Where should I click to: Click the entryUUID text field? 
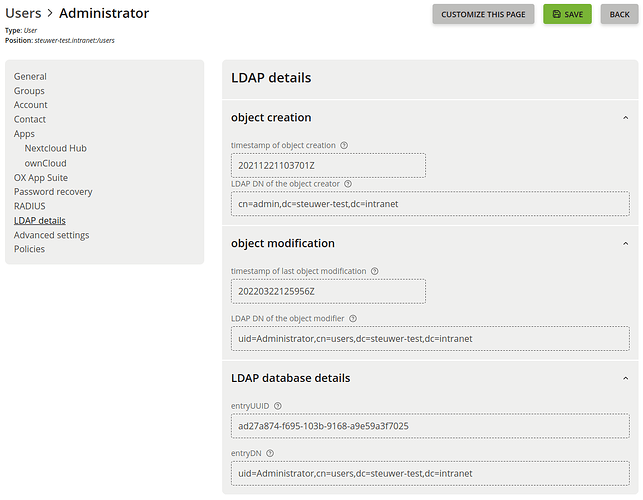[430, 426]
